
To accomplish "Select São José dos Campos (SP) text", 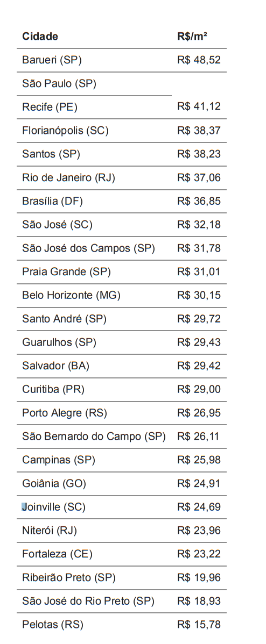I will coord(88,248).
